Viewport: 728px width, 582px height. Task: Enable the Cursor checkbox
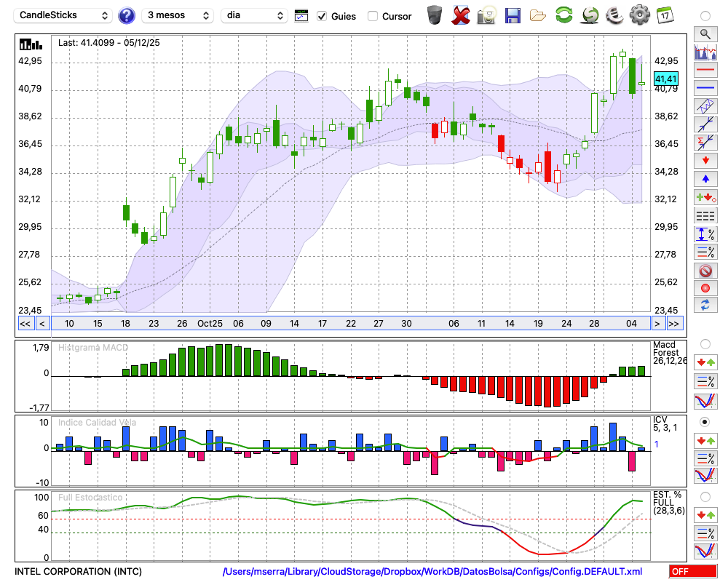pyautogui.click(x=373, y=16)
